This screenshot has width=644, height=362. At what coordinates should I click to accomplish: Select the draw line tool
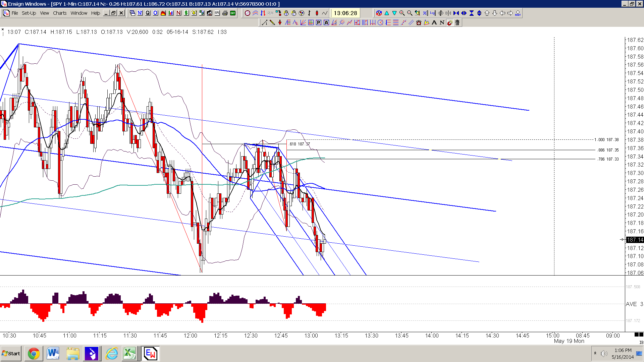coord(264,22)
